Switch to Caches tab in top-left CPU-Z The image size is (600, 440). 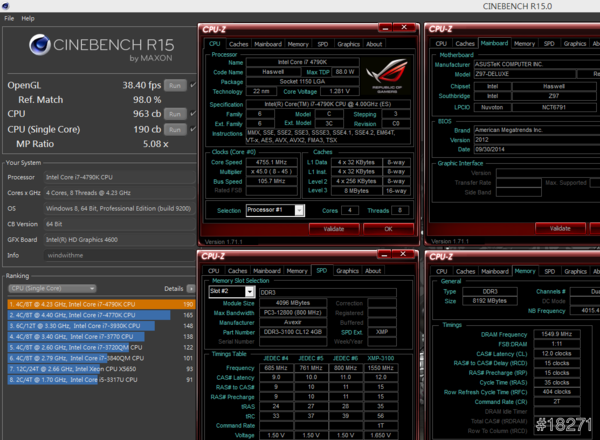(x=239, y=44)
